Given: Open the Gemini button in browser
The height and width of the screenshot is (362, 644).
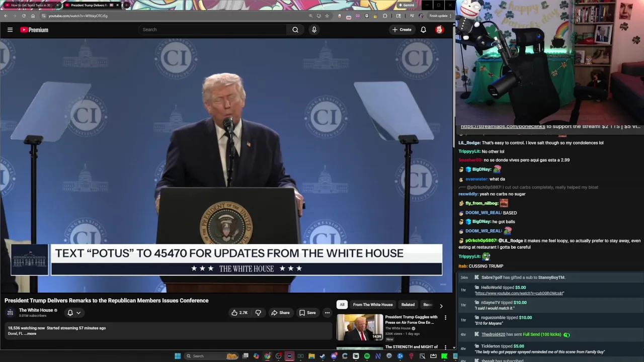Looking at the screenshot, I should 406,5.
